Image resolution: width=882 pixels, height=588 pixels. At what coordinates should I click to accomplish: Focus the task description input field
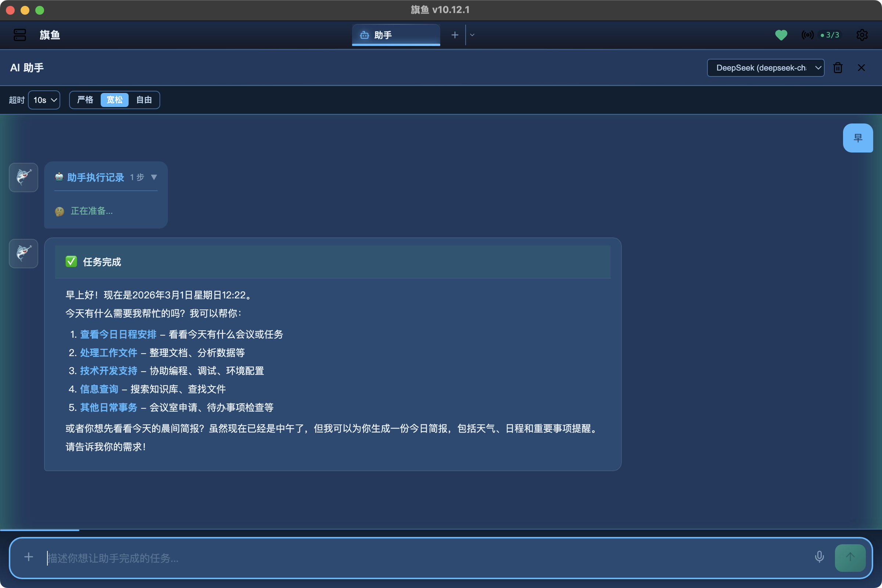(412, 558)
